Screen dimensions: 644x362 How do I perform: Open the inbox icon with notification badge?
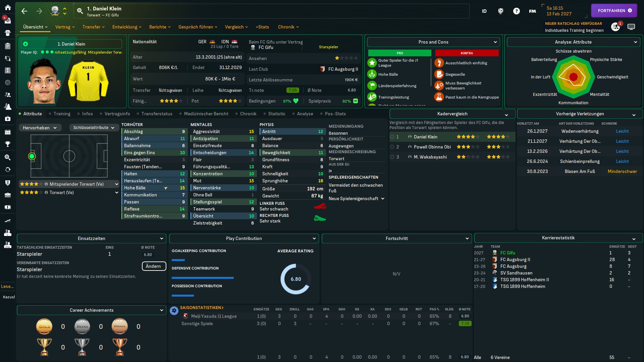(7, 20)
